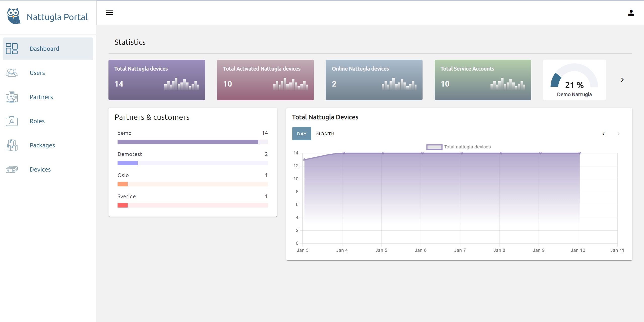
Task: Go to previous chart period
Action: [x=603, y=134]
